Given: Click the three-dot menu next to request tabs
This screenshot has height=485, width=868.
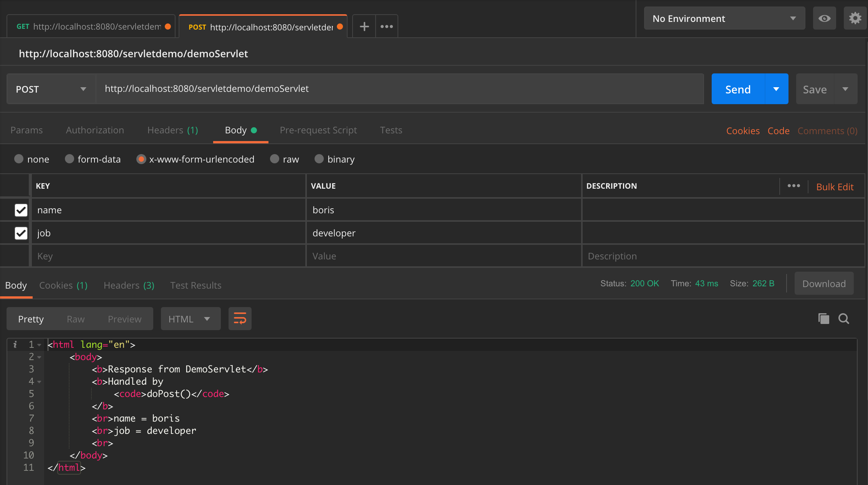Looking at the screenshot, I should (386, 26).
